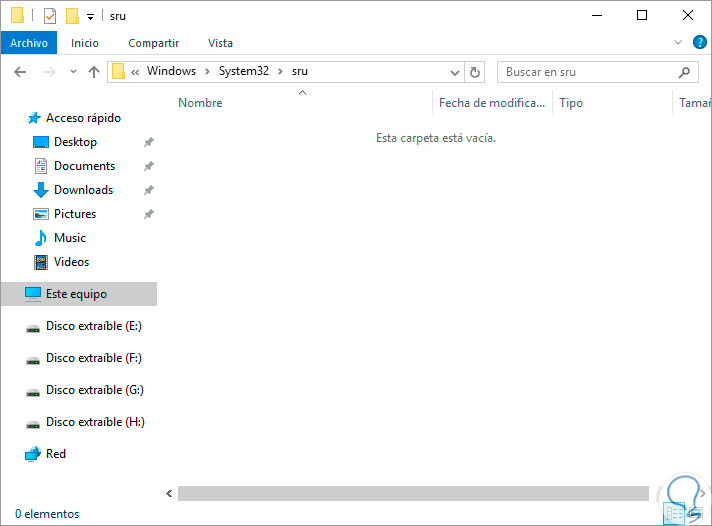Viewport: 712px width, 526px height.
Task: Sort by Fecha de modificación column
Action: 492,103
